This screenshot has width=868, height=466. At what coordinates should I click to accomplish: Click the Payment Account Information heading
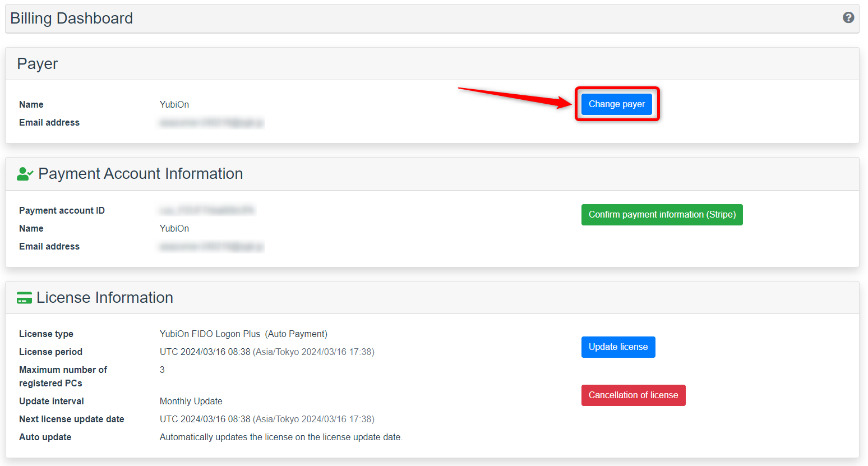[141, 174]
